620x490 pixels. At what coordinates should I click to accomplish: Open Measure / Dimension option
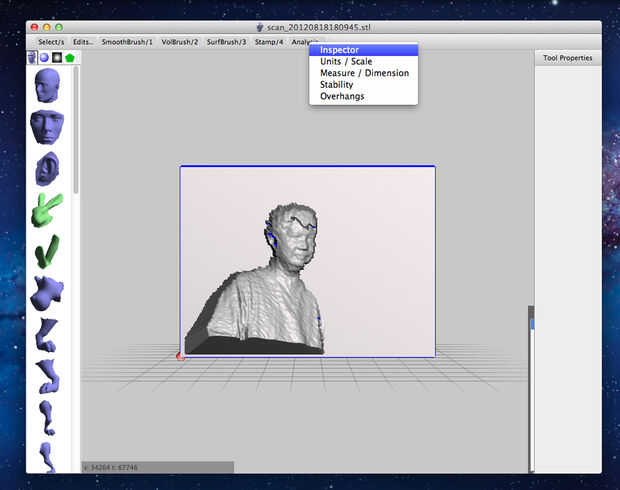[363, 73]
